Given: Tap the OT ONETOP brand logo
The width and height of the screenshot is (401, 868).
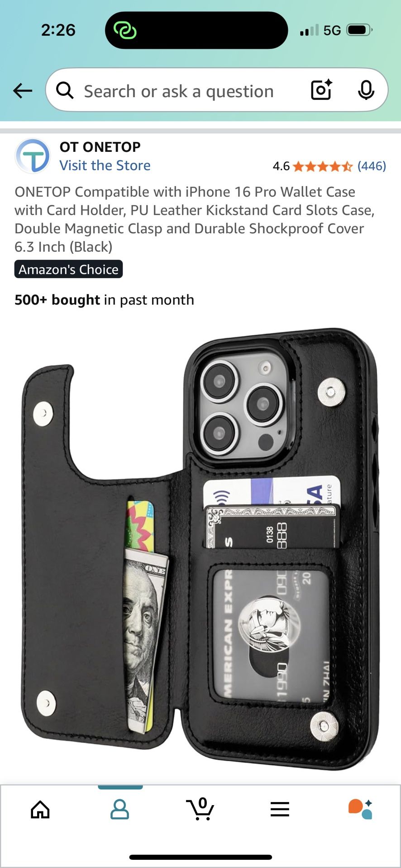Looking at the screenshot, I should [x=33, y=156].
